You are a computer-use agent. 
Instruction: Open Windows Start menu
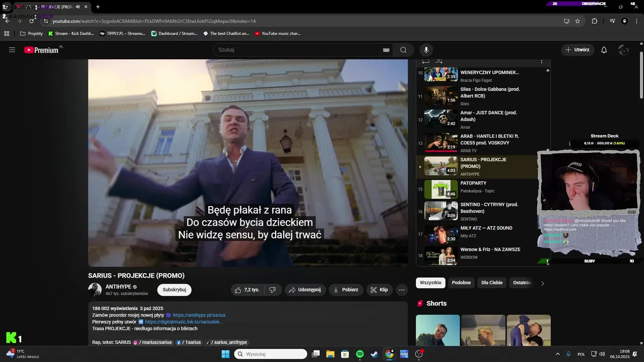225,354
